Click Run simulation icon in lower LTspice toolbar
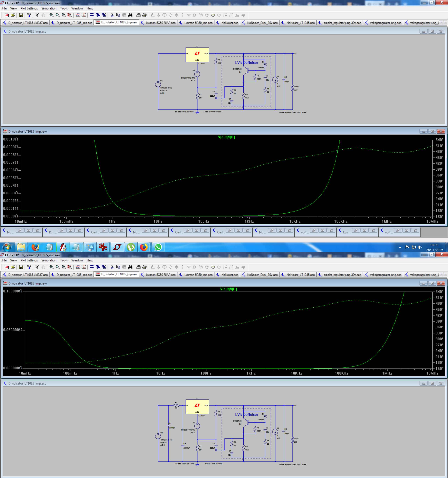This screenshot has width=448, height=478. (37, 267)
